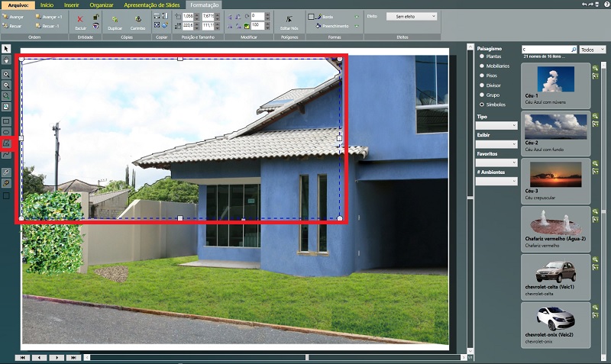The height and width of the screenshot is (364, 611).
Task: Open the Efeito 'Sem efeito' dropdown
Action: pyautogui.click(x=412, y=16)
